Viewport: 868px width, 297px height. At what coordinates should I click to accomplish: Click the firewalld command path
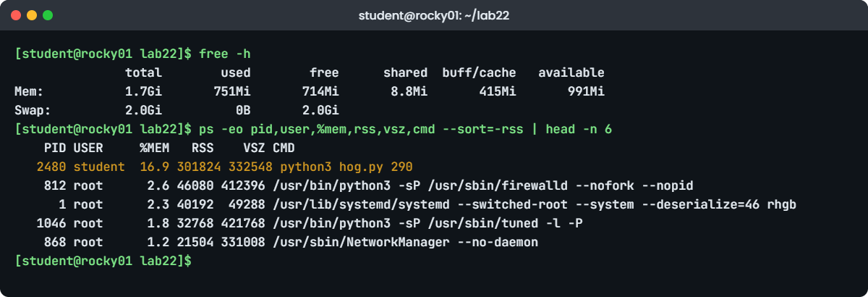click(483, 186)
